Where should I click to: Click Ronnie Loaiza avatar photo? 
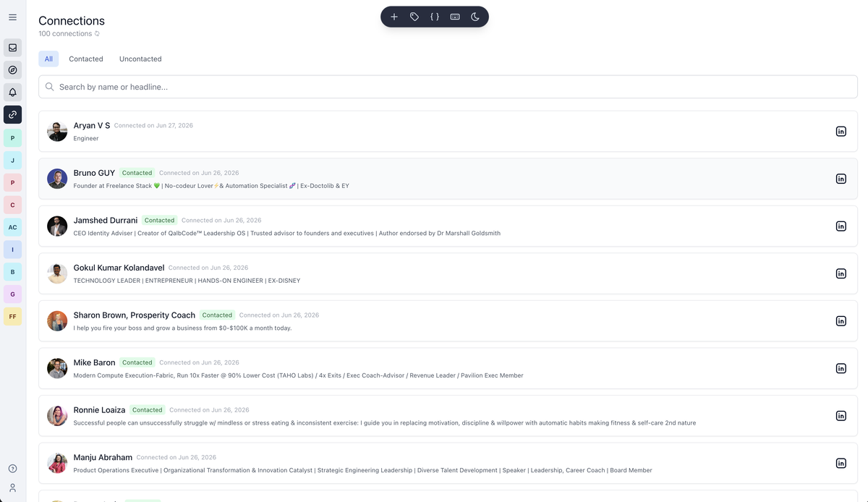point(57,416)
